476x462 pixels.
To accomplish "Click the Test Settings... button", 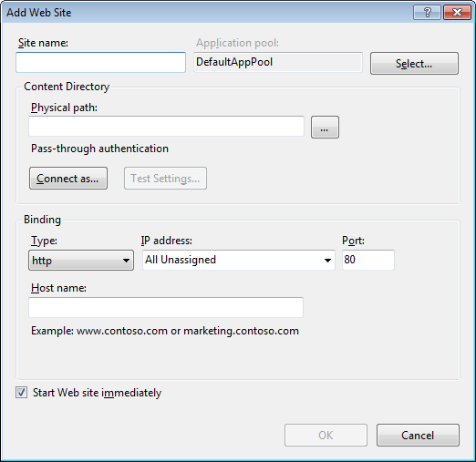I will coord(165,179).
